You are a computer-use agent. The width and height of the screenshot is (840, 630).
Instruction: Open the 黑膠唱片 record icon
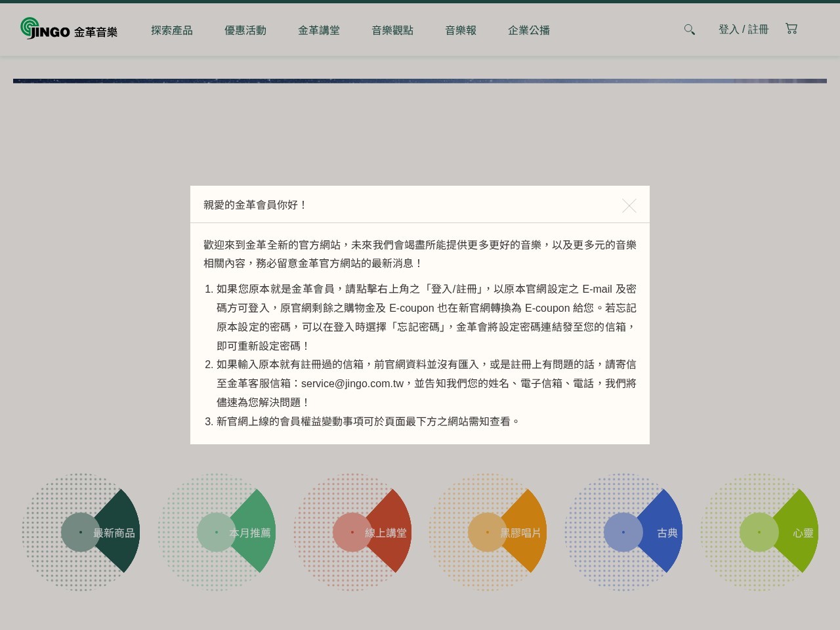click(488, 532)
